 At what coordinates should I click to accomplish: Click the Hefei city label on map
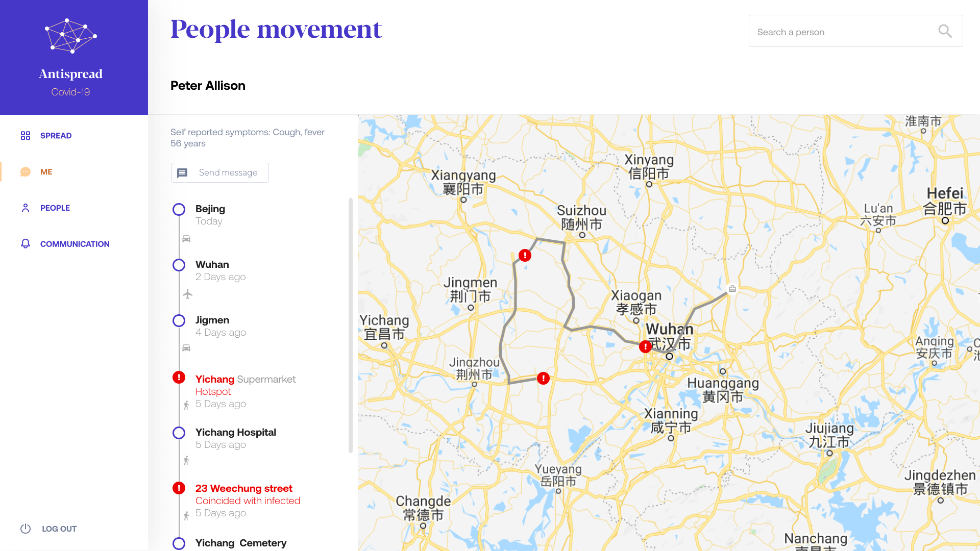[945, 201]
